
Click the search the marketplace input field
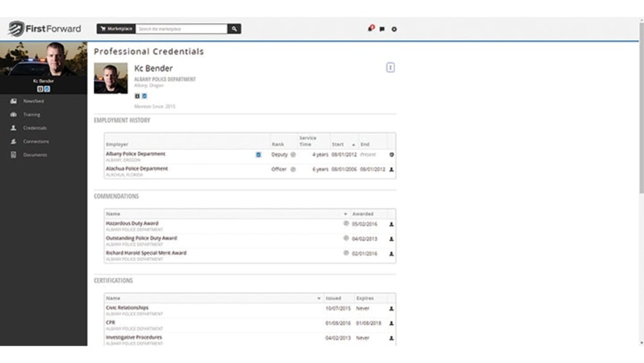point(181,29)
